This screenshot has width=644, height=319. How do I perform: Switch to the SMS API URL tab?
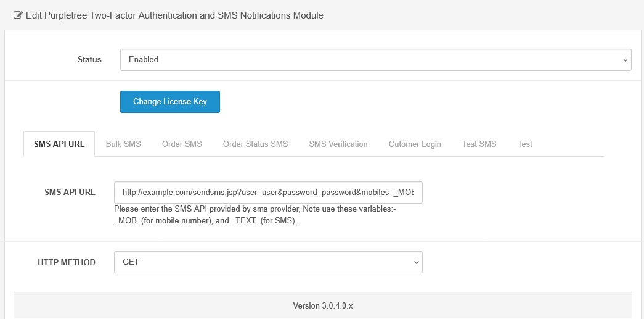click(x=59, y=144)
